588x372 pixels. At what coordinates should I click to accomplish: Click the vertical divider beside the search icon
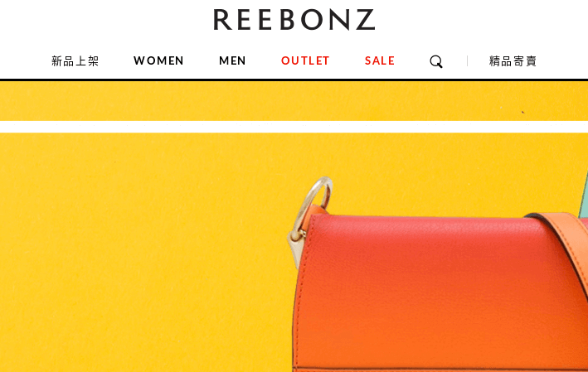click(467, 61)
